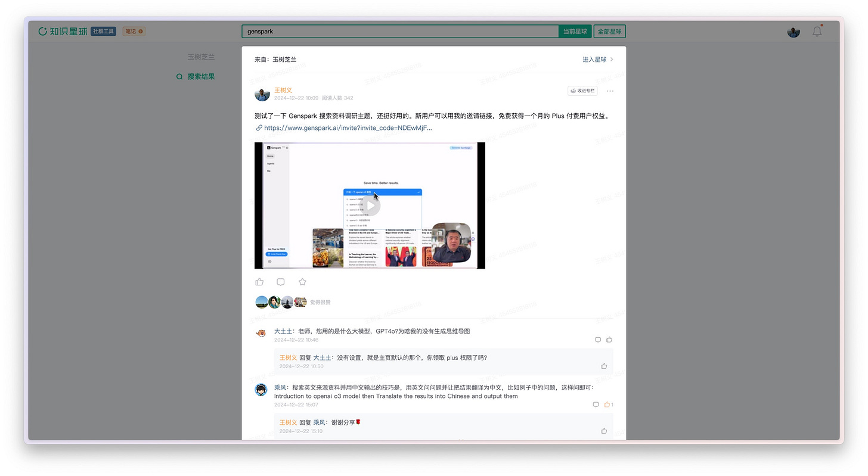Click post timestamp 2024-12-22 10:09
The image size is (868, 476).
[296, 98]
